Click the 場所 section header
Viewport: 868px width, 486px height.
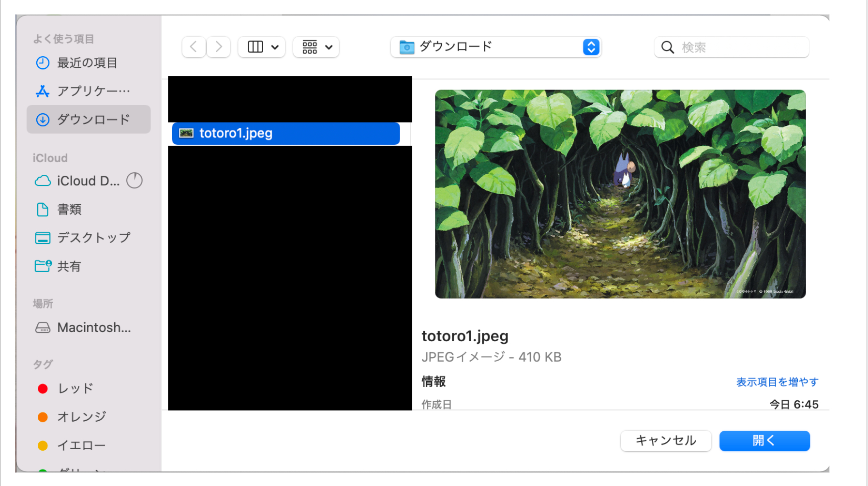click(43, 304)
